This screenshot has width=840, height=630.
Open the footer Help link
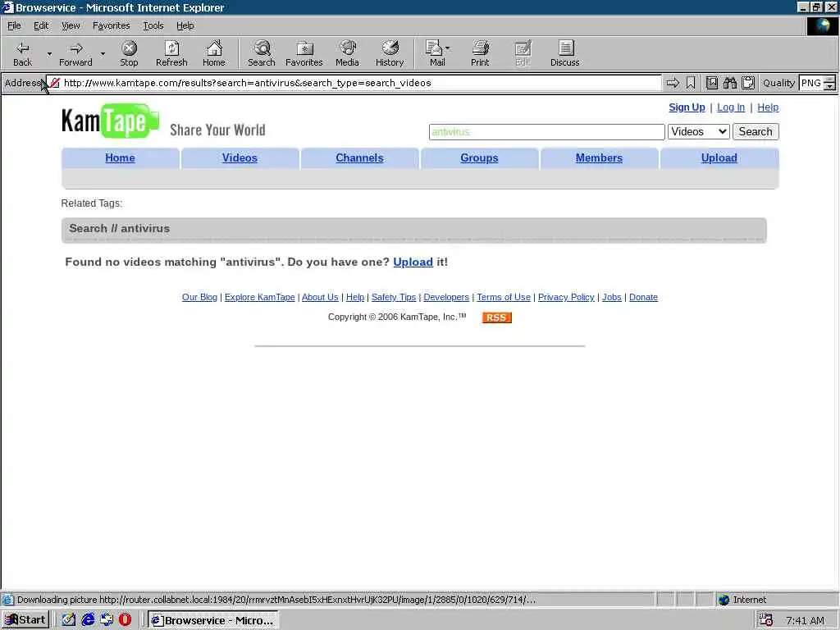[354, 297]
